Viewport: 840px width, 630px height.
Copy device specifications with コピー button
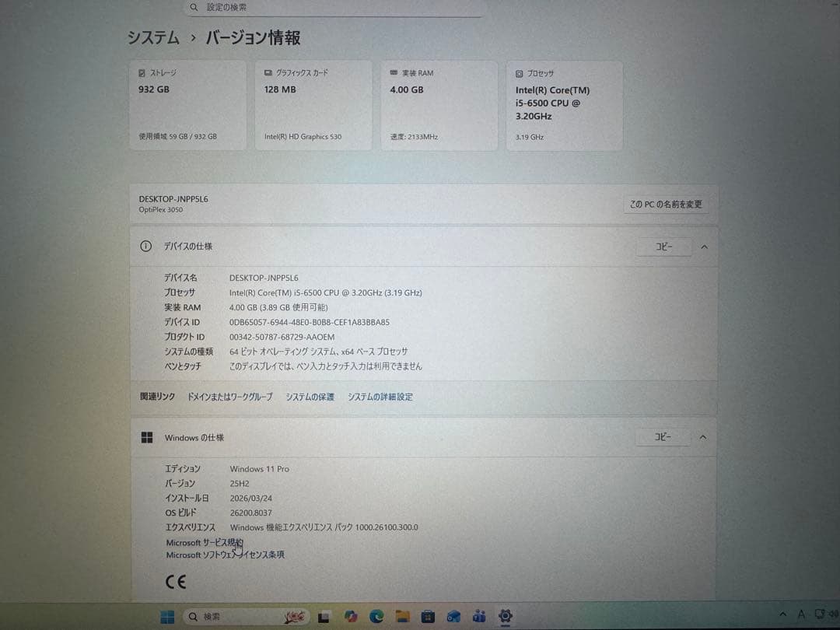(x=663, y=247)
